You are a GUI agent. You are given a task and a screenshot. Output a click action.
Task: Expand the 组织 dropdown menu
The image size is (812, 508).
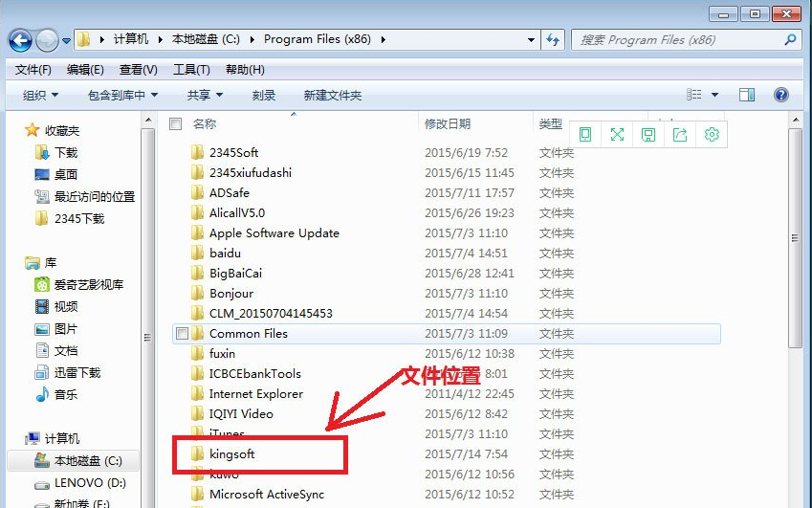(40, 95)
